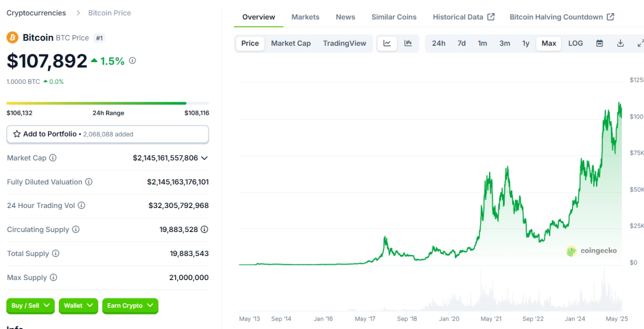This screenshot has width=644, height=329.
Task: Set chart range to Max
Action: click(x=549, y=43)
